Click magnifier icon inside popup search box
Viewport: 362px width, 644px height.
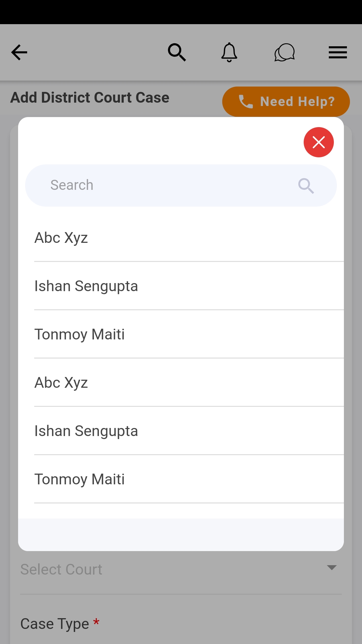point(306,186)
